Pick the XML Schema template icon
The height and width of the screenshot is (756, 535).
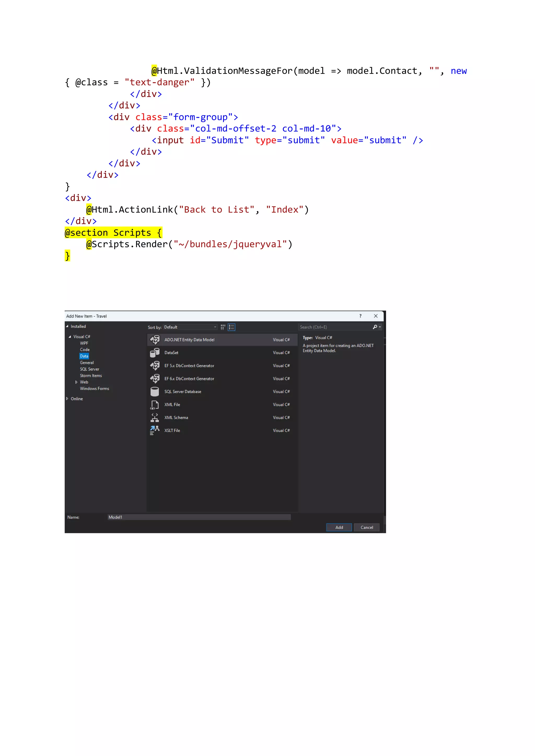click(x=154, y=417)
